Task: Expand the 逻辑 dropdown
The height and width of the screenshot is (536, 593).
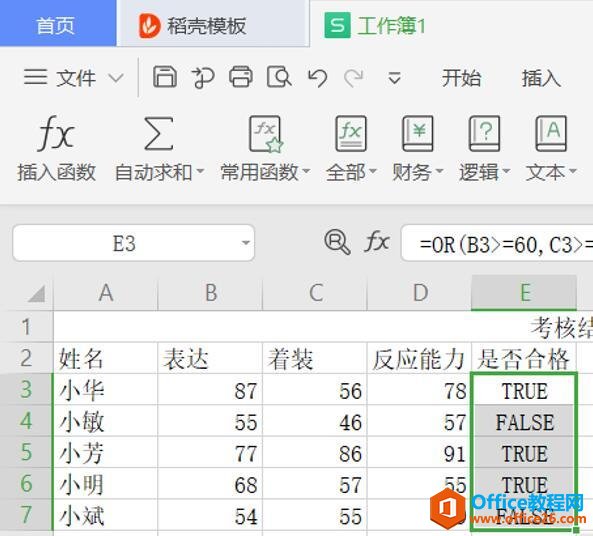Action: 506,172
